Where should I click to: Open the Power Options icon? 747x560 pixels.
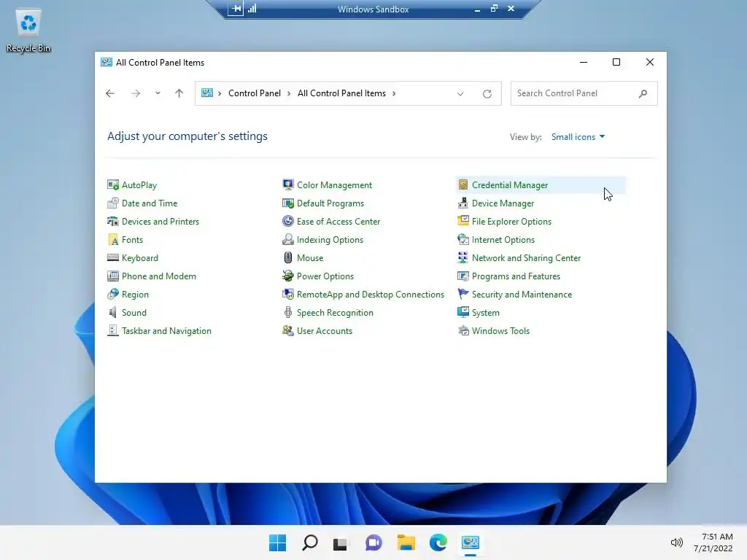click(287, 276)
